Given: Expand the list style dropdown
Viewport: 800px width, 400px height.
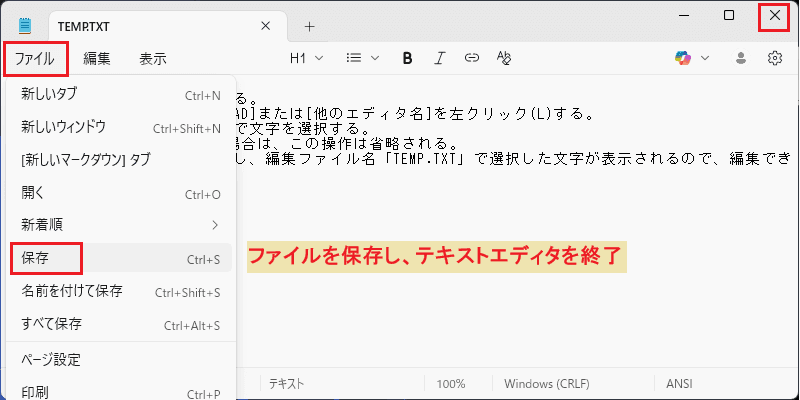Looking at the screenshot, I should [362, 58].
